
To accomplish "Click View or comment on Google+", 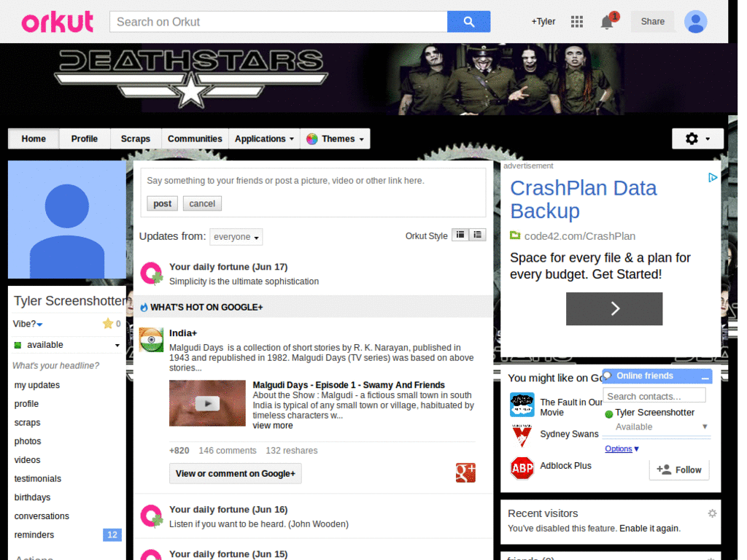I will tap(236, 474).
